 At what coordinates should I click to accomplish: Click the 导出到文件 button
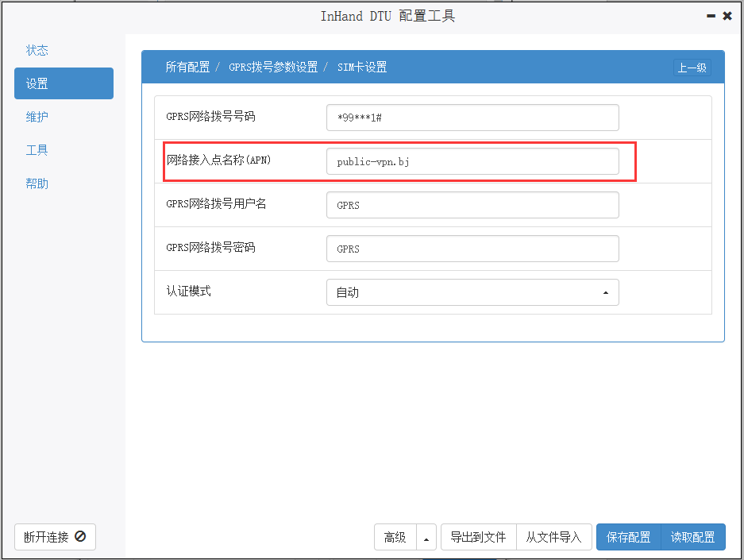pyautogui.click(x=478, y=537)
